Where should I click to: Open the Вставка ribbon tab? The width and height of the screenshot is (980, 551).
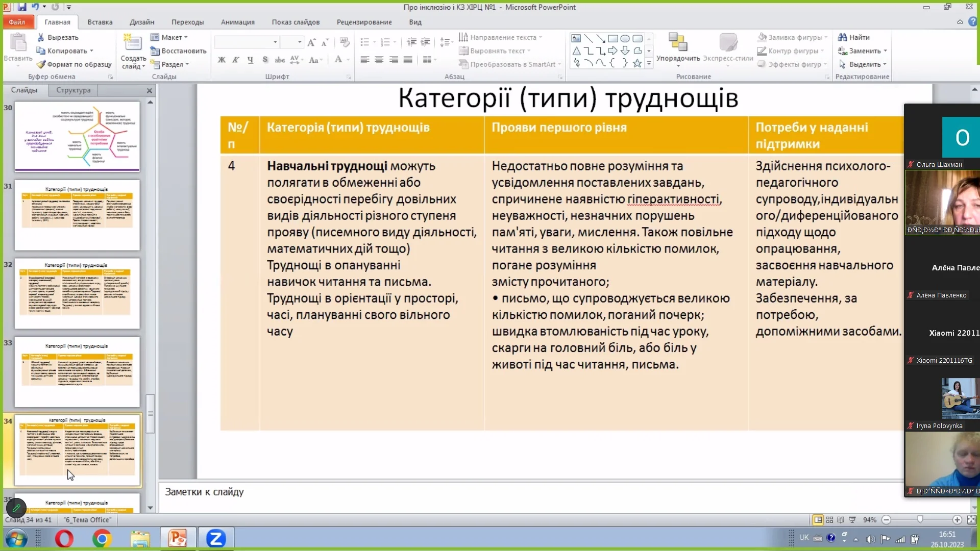100,22
